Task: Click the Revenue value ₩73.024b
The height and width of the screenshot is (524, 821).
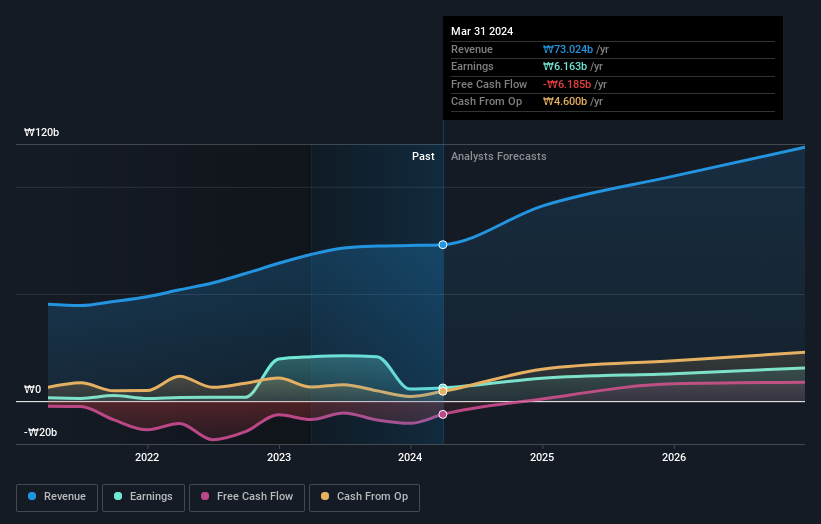Action: [568, 49]
